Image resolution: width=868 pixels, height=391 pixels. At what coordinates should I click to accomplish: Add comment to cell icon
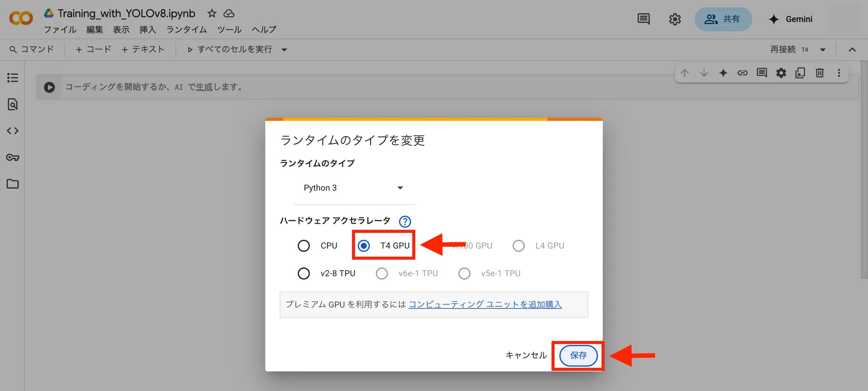point(762,73)
